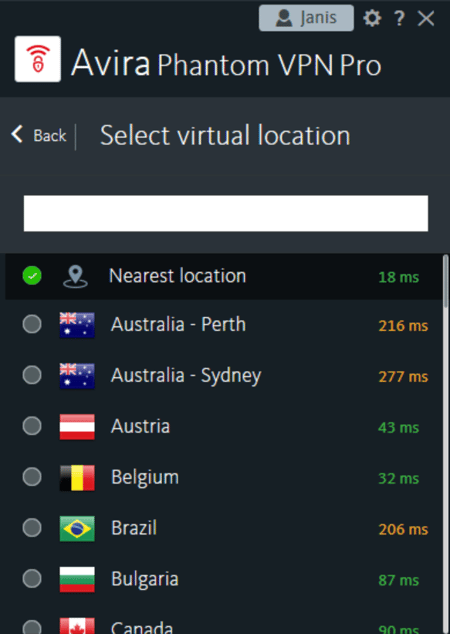Open settings via the gear icon
Screen dimensions: 450x634
click(x=372, y=18)
